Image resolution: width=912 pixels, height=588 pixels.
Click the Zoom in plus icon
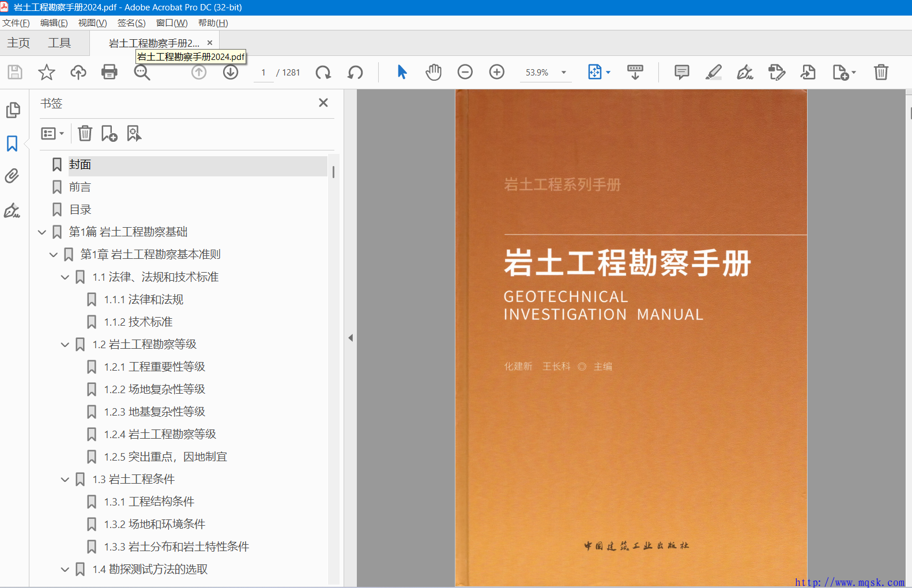[496, 72]
